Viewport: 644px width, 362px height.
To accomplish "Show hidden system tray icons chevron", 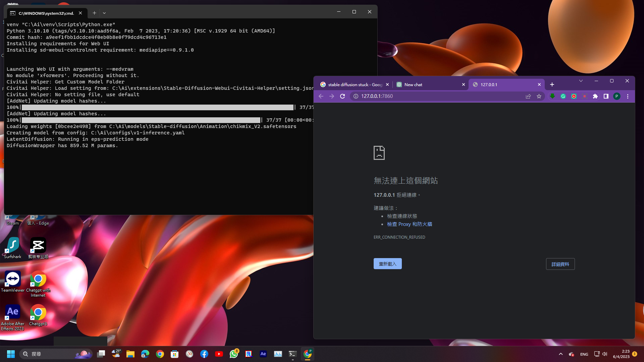I will tap(560, 354).
